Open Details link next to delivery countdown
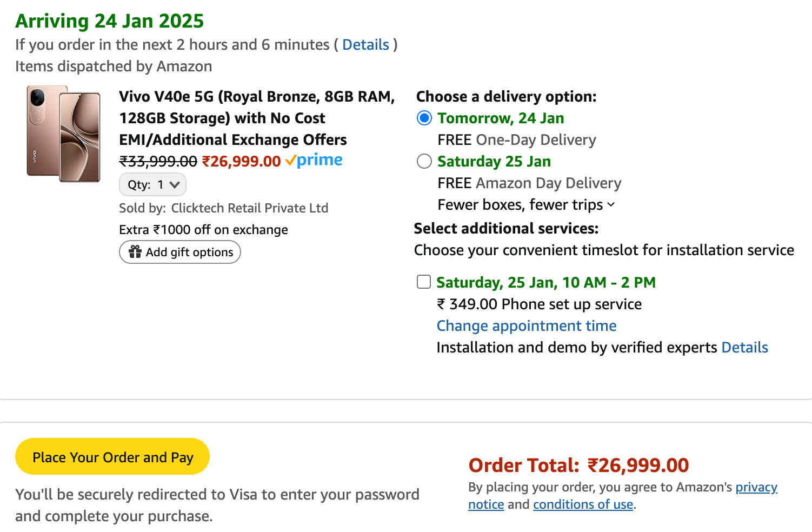Image resolution: width=812 pixels, height=532 pixels. click(365, 44)
